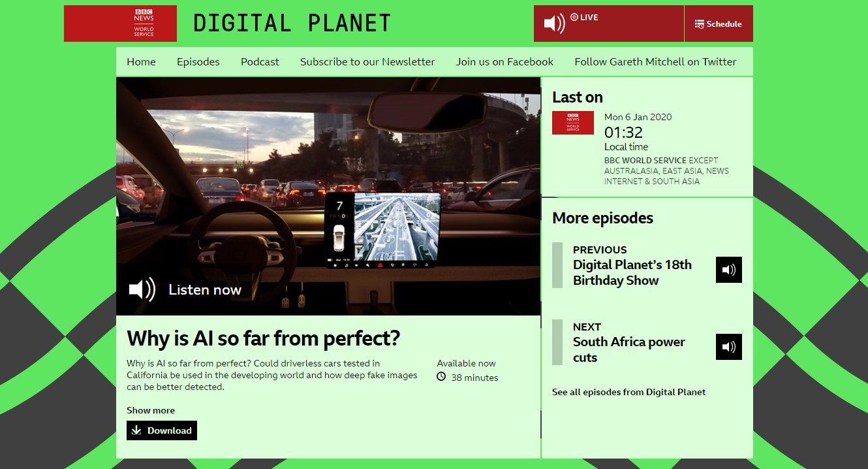
Task: Click the BBC World Service logo under Last on
Action: coord(573,123)
